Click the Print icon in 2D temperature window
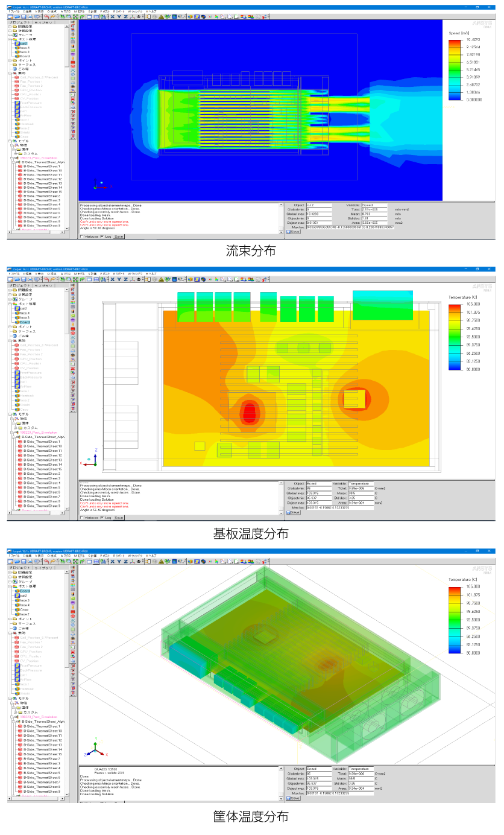Viewport: 504px width, 835px height. [30, 279]
